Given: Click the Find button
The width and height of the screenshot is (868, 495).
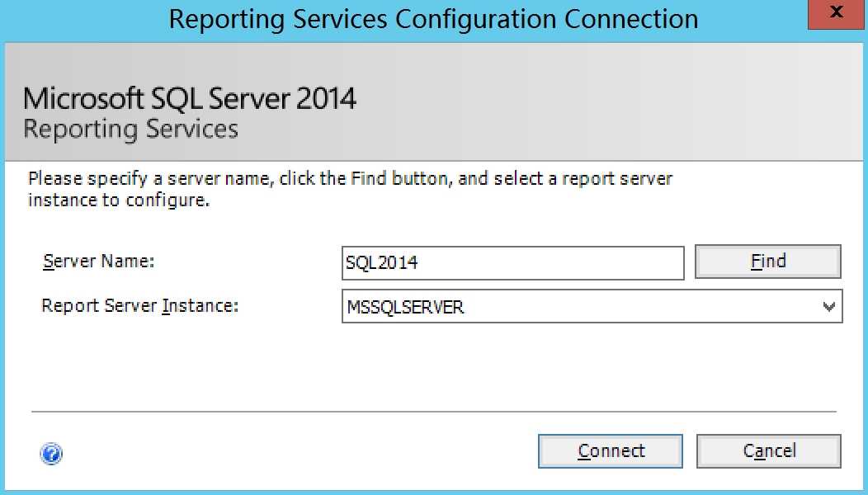Looking at the screenshot, I should 768,262.
